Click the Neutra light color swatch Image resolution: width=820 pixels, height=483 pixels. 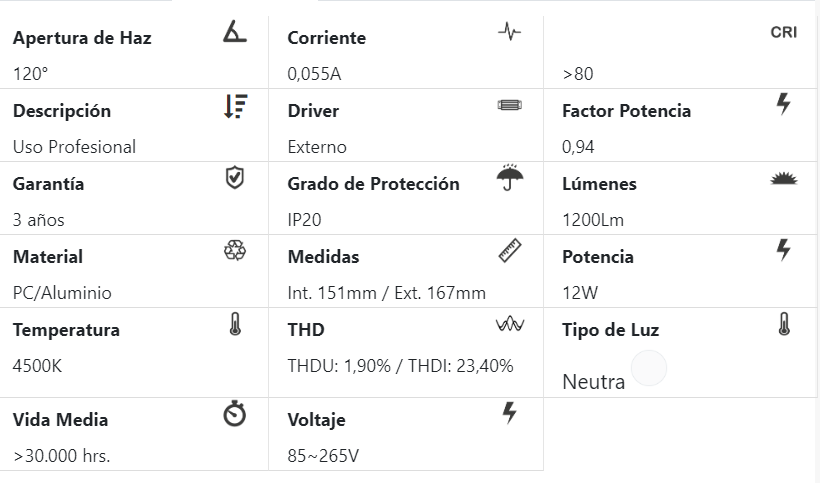click(649, 369)
